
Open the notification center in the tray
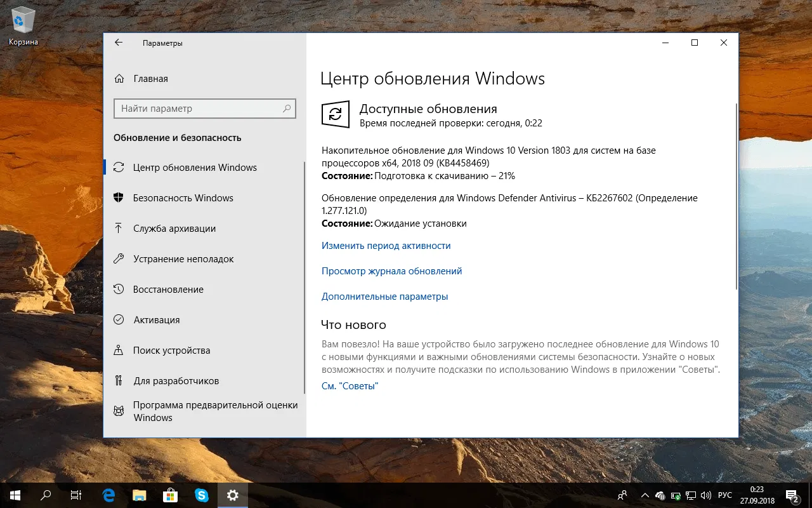point(790,495)
